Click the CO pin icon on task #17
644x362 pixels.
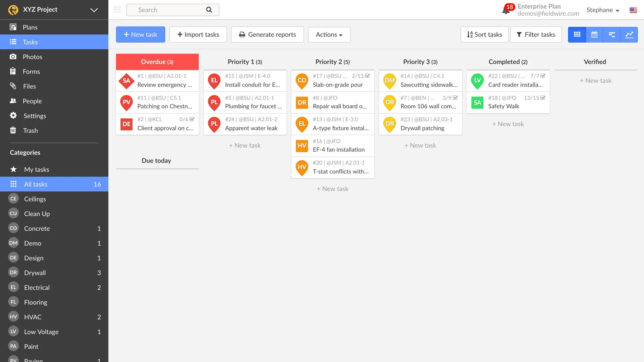pos(302,81)
